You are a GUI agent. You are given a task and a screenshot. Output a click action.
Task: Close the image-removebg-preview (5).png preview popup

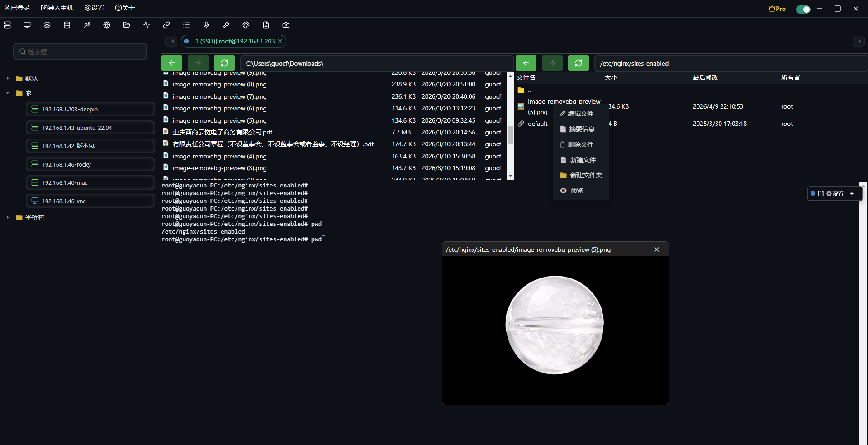pos(656,249)
